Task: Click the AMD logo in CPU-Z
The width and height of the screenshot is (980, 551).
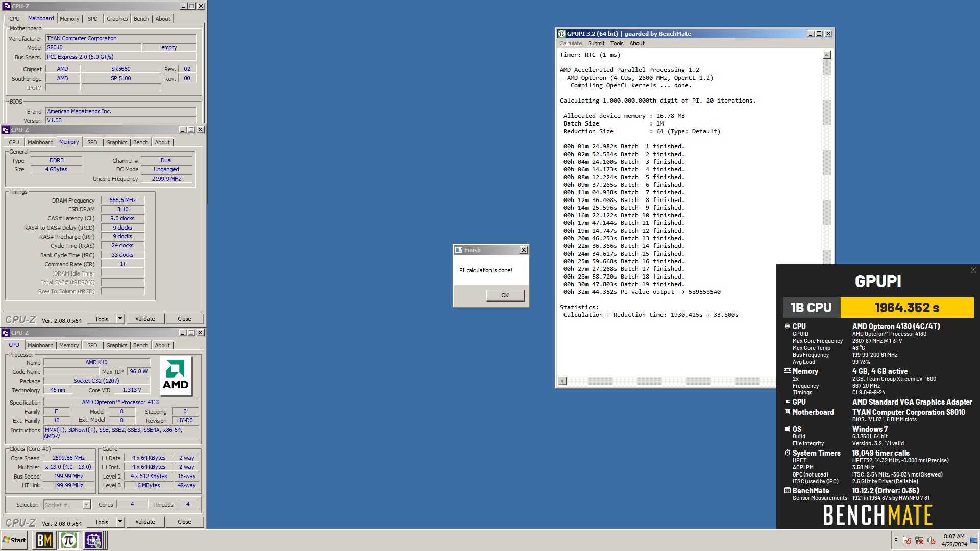Action: tap(176, 376)
